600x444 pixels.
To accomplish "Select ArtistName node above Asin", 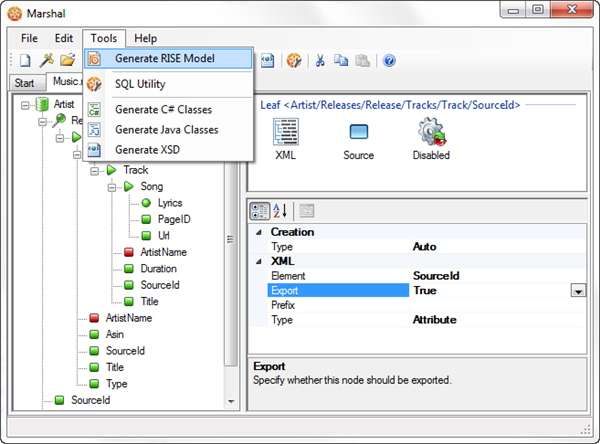I will [x=129, y=318].
